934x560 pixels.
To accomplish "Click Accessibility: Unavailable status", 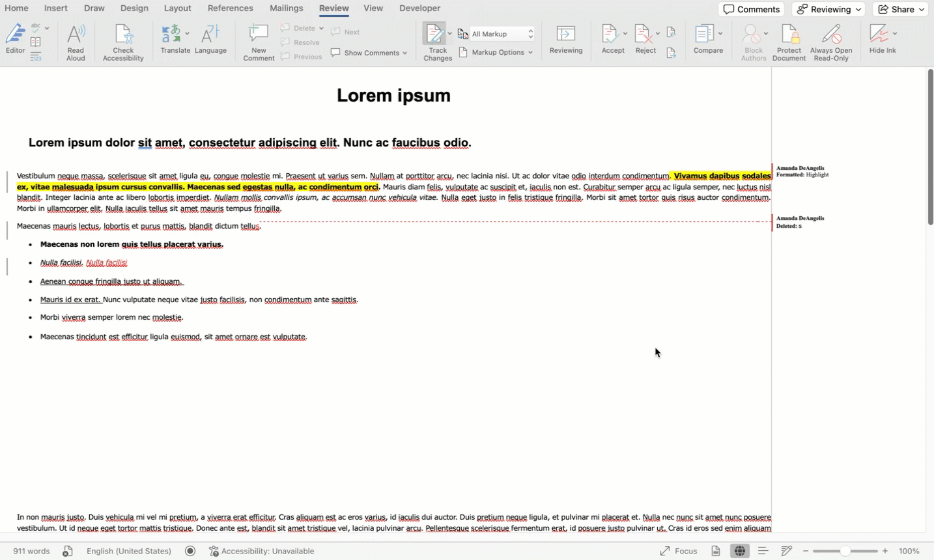I will 262,551.
